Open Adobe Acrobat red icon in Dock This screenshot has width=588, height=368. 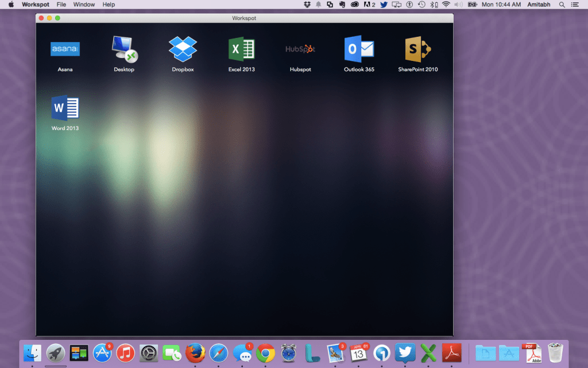click(451, 353)
